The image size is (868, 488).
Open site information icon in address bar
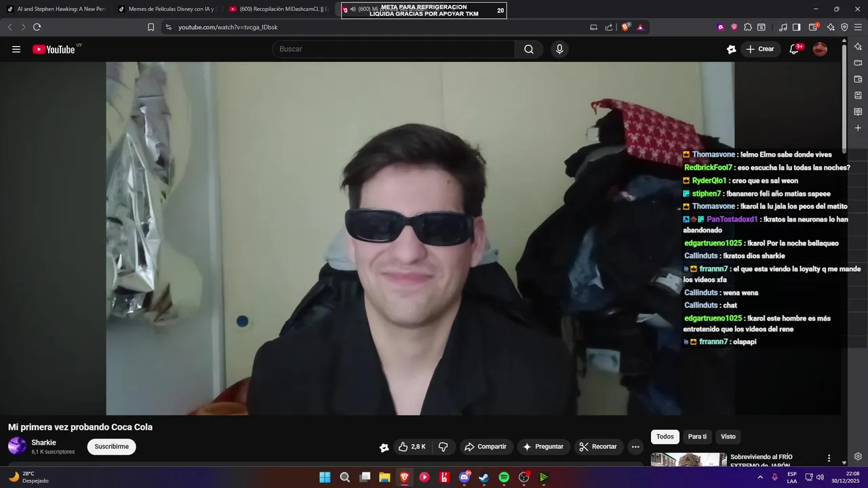point(168,27)
